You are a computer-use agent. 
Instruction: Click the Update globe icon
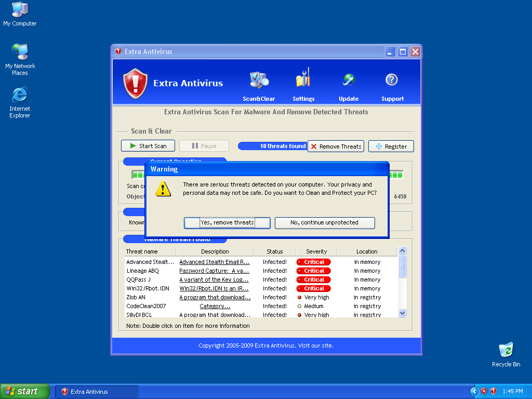[x=348, y=81]
